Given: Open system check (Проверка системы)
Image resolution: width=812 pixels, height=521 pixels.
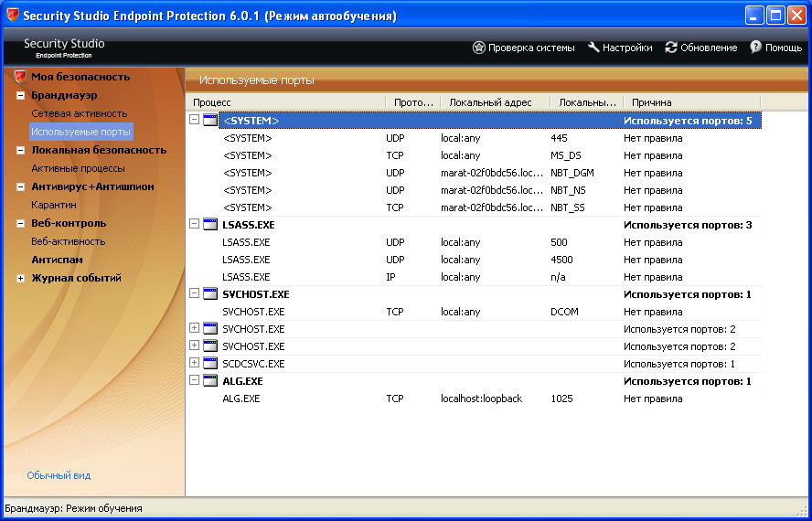Looking at the screenshot, I should (x=524, y=48).
